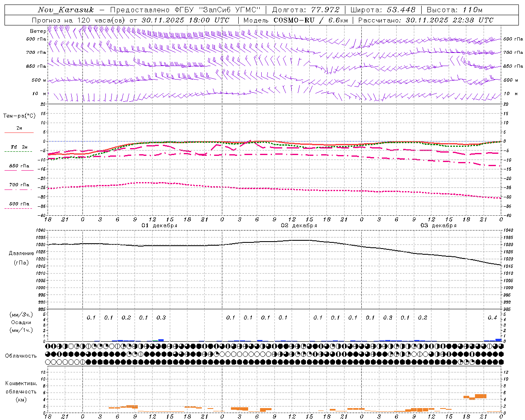Viewport: 525px width, 420px height.
Task: Click the 0.4 precipitation value
Action: pos(493,317)
